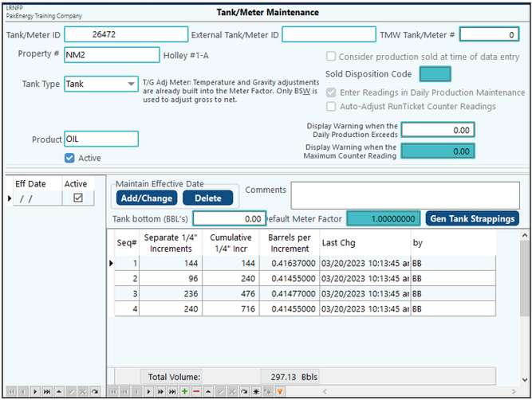The width and height of the screenshot is (532, 400).
Task: Click first-record button in Eff Date navigator
Action: [x=11, y=391]
